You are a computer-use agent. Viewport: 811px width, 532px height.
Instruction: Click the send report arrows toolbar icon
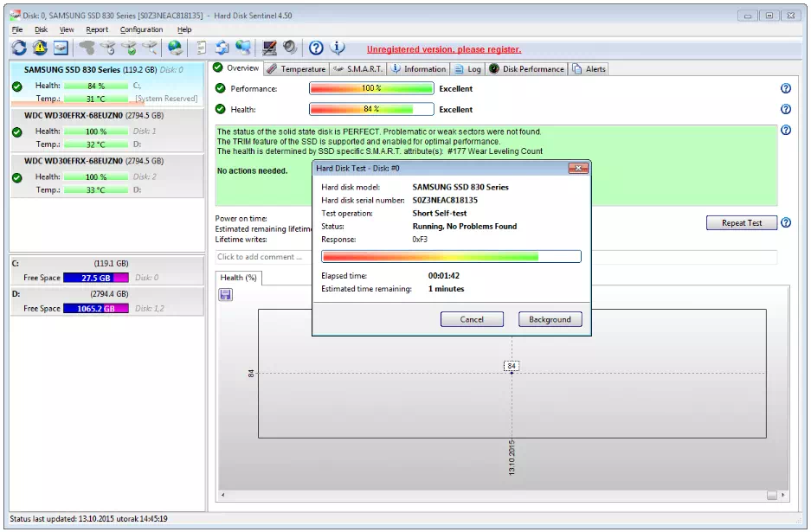tap(222, 48)
